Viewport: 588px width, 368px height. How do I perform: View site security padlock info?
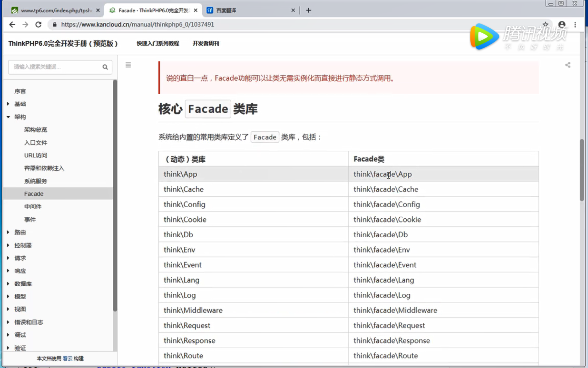point(54,25)
